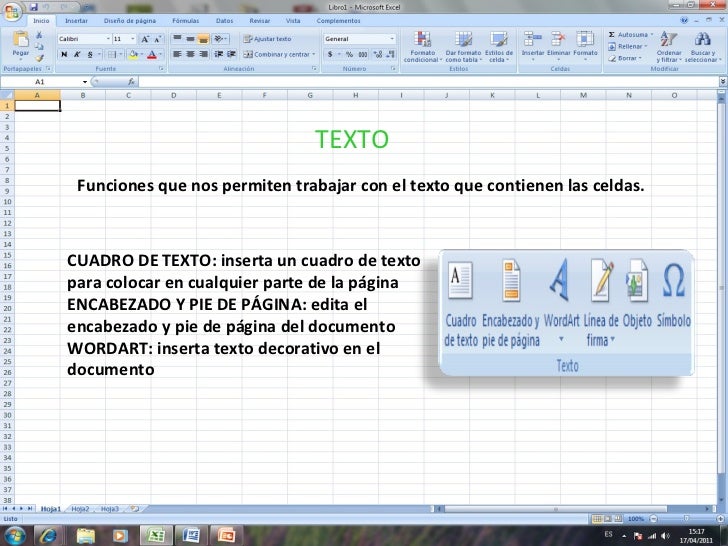
Task: Toggle bold (N) formatting
Action: point(63,54)
